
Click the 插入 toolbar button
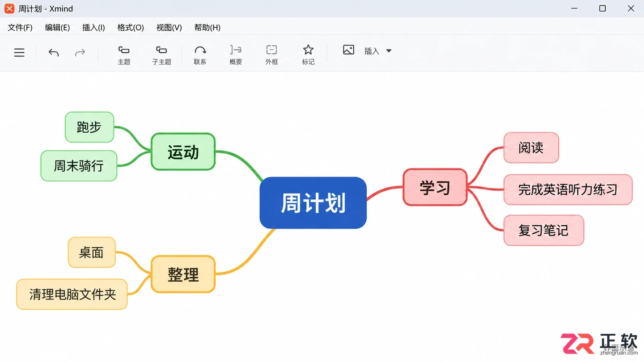(372, 51)
